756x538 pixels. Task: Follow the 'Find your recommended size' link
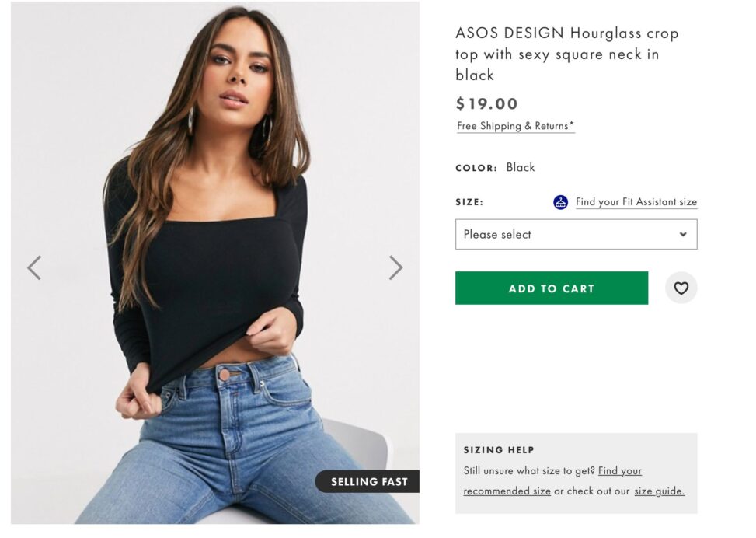click(552, 480)
